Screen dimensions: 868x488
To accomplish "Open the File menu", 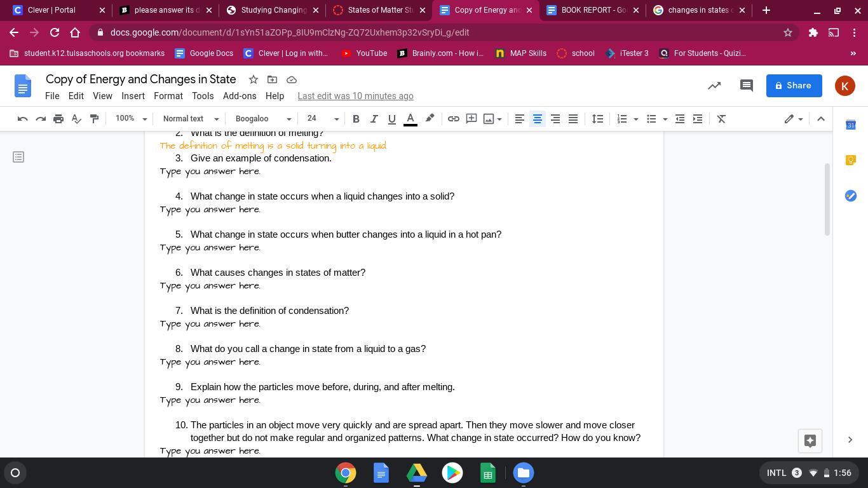I will [52, 96].
